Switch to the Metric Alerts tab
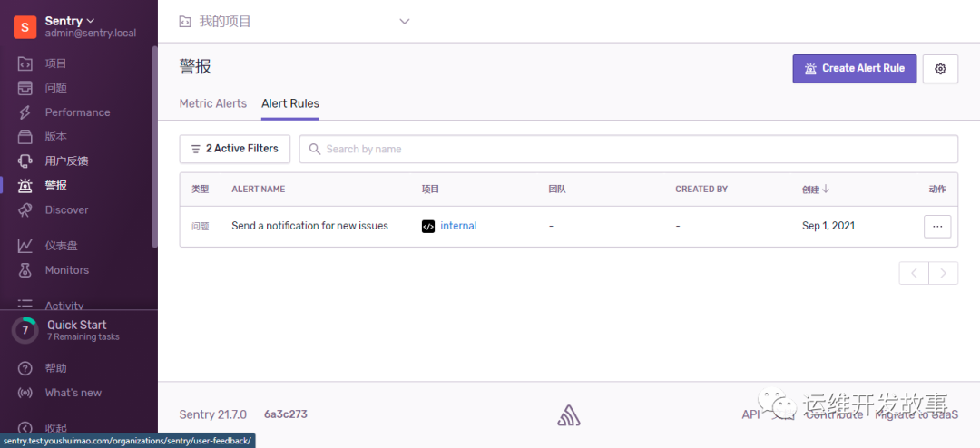Screen dimensions: 980x448 213,103
